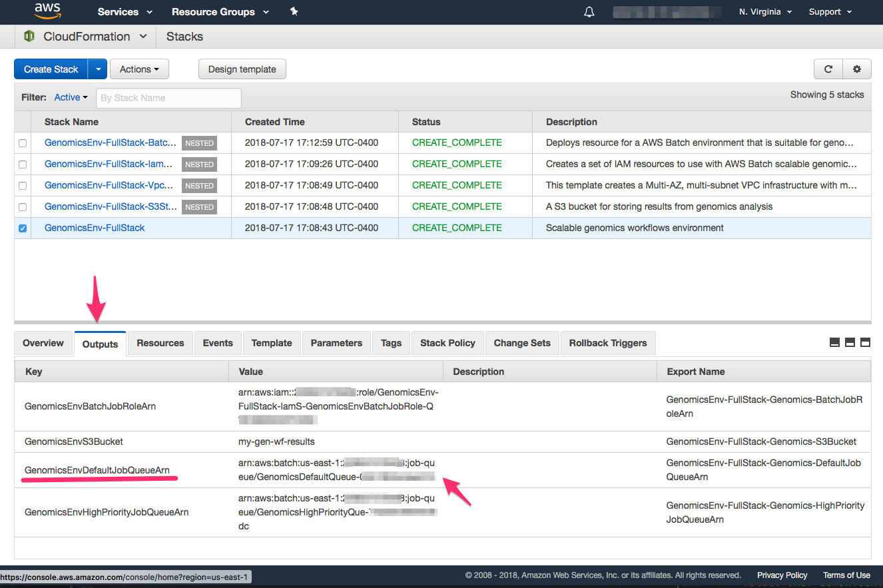The height and width of the screenshot is (588, 883).
Task: Select the my-gen-wf-results value
Action: (276, 441)
